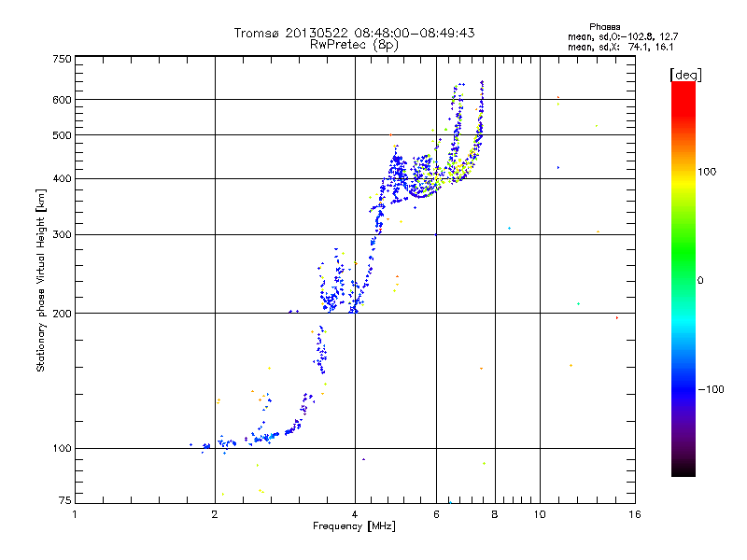The width and height of the screenshot is (747, 560).
Task: Click the 'mean, sd,O:-102.8, 12.7' line
Action: pos(623,36)
